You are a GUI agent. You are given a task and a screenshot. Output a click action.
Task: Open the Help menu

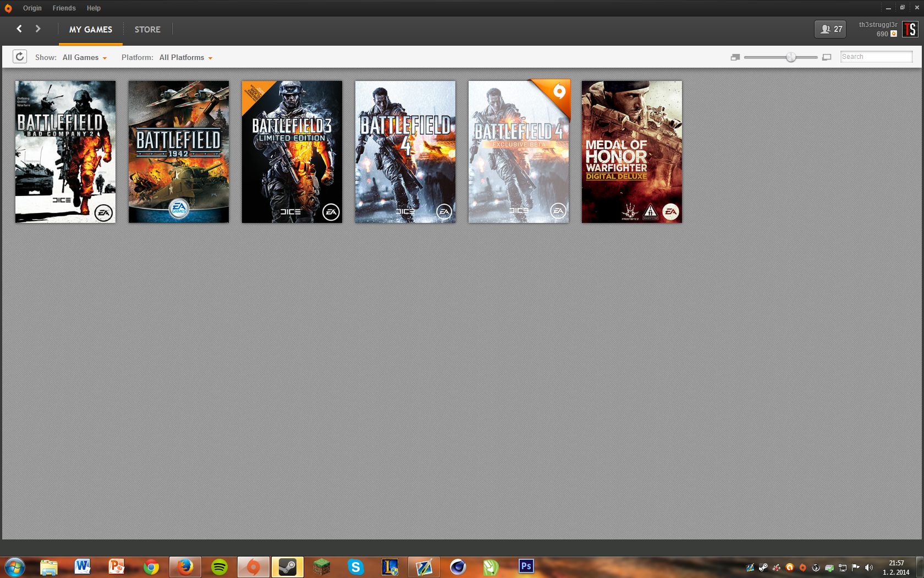coord(94,8)
